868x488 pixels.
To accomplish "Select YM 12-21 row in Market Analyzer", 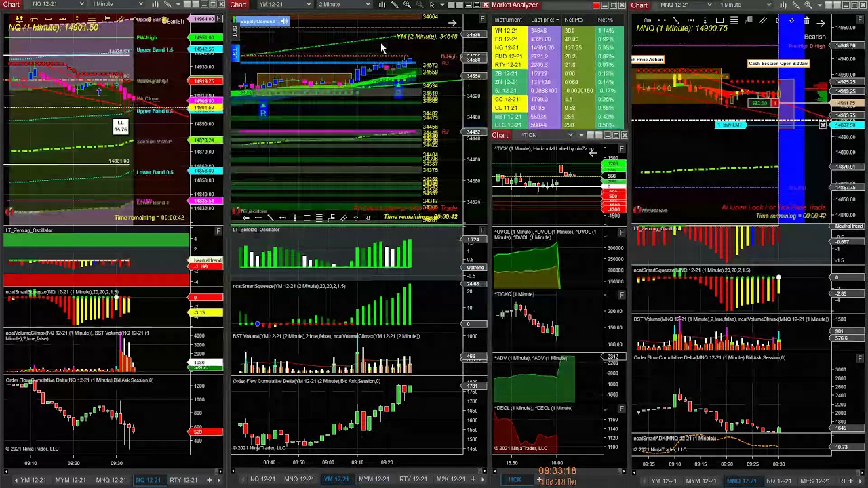I will [559, 30].
